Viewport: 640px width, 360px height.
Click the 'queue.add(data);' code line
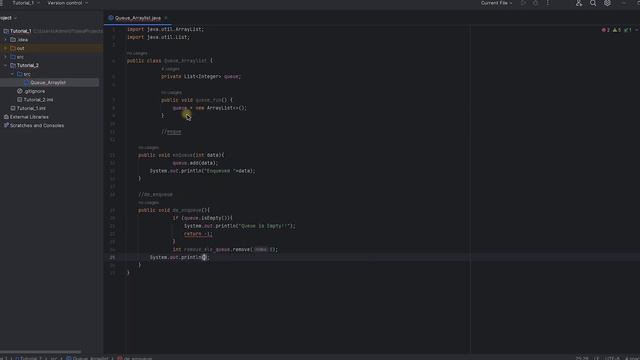(195, 163)
